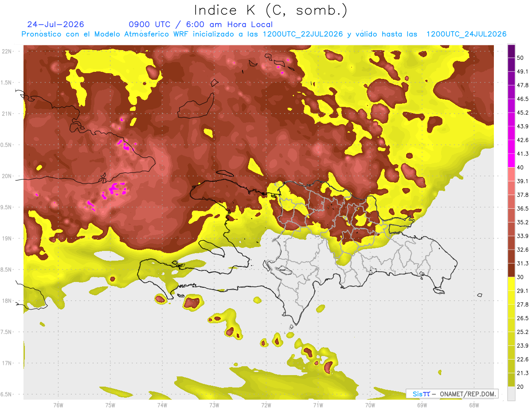Click the "69W" longitude axis label
Image resolution: width=532 pixels, height=411 pixels.
[422, 406]
